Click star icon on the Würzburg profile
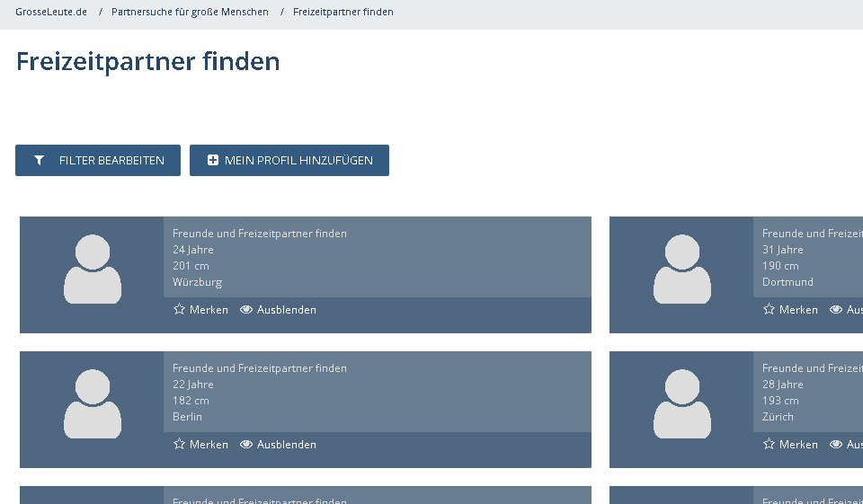Screen dimensions: 863x504 (x=179, y=309)
